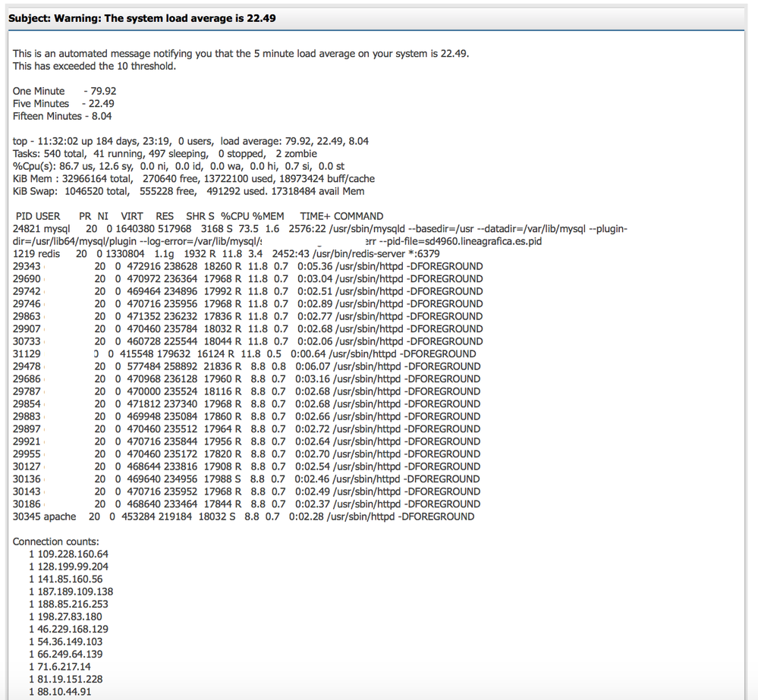This screenshot has width=758, height=700.
Task: Click the Connection counts heading
Action: pos(56,541)
